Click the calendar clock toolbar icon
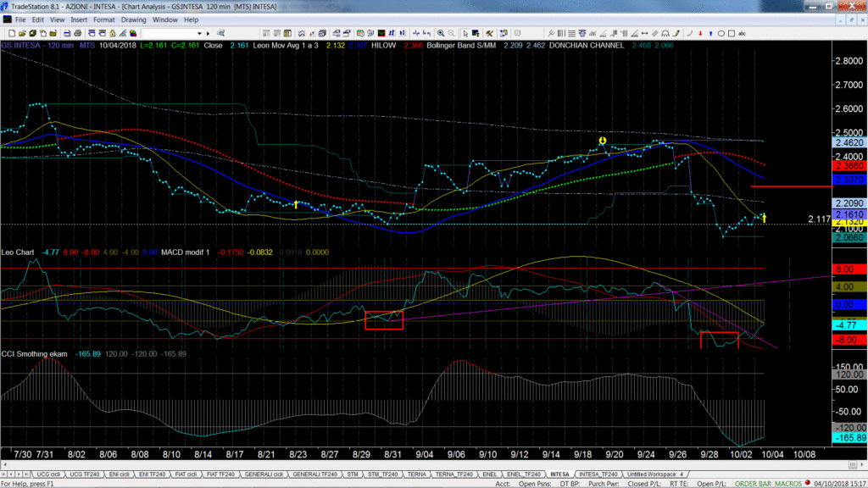The width and height of the screenshot is (868, 488). coord(360,33)
